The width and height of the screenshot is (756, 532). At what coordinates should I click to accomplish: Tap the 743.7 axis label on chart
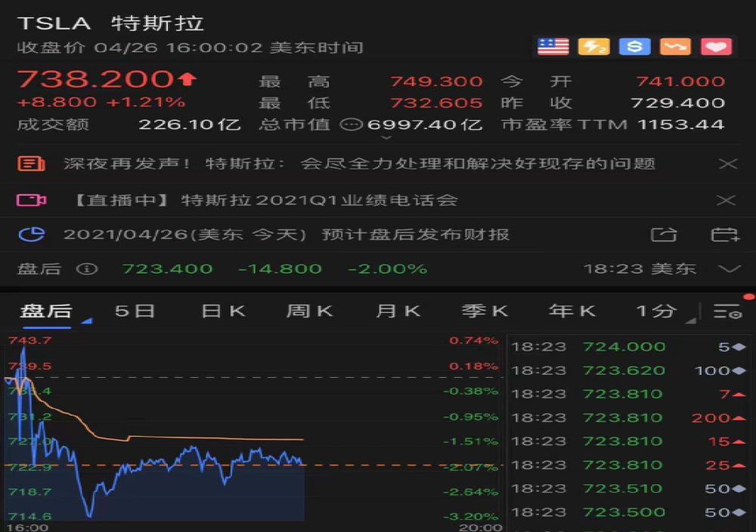pyautogui.click(x=30, y=340)
